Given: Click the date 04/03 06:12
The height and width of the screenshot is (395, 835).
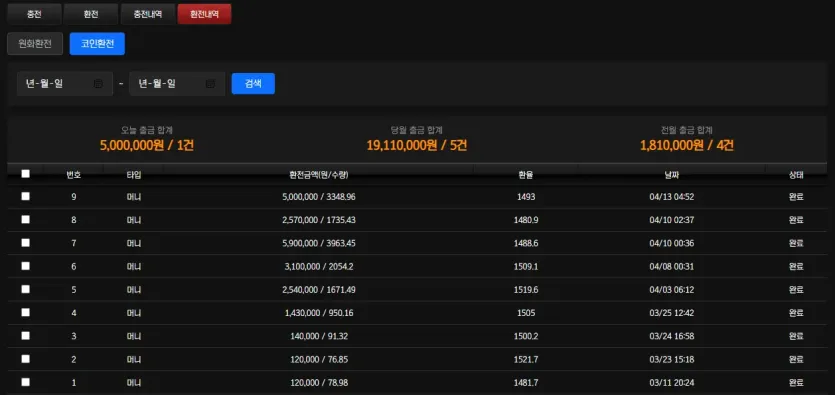Looking at the screenshot, I should coord(672,290).
